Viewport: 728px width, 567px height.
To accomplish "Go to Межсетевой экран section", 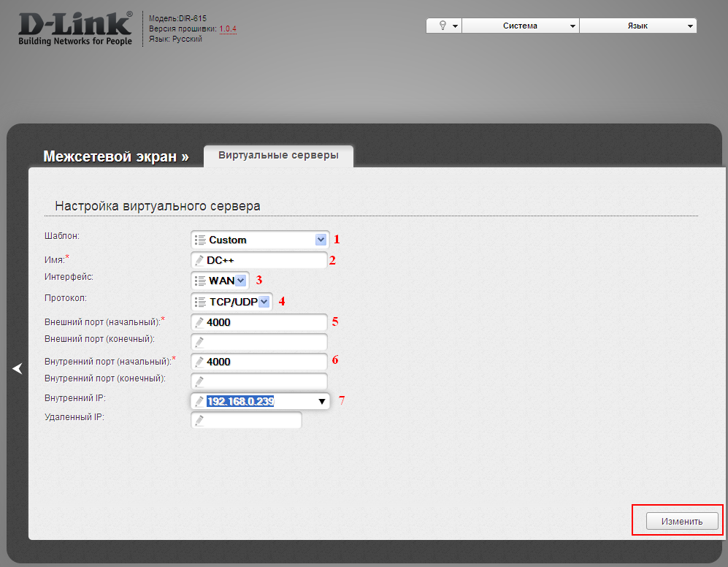I will coord(115,156).
